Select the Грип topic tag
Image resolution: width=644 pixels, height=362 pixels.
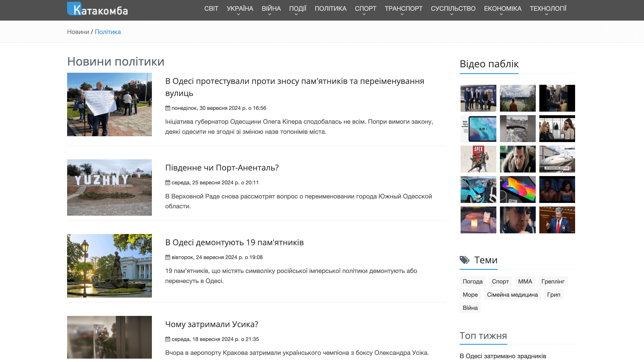point(553,295)
